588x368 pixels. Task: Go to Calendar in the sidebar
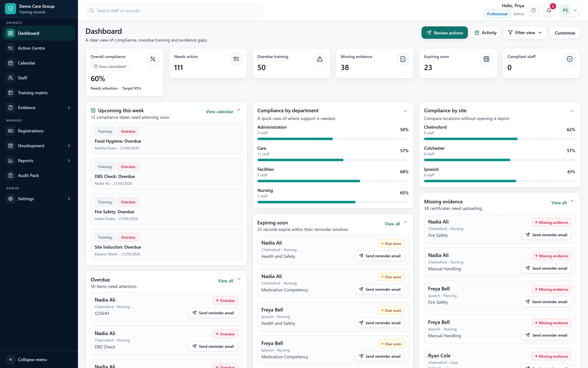click(39, 63)
